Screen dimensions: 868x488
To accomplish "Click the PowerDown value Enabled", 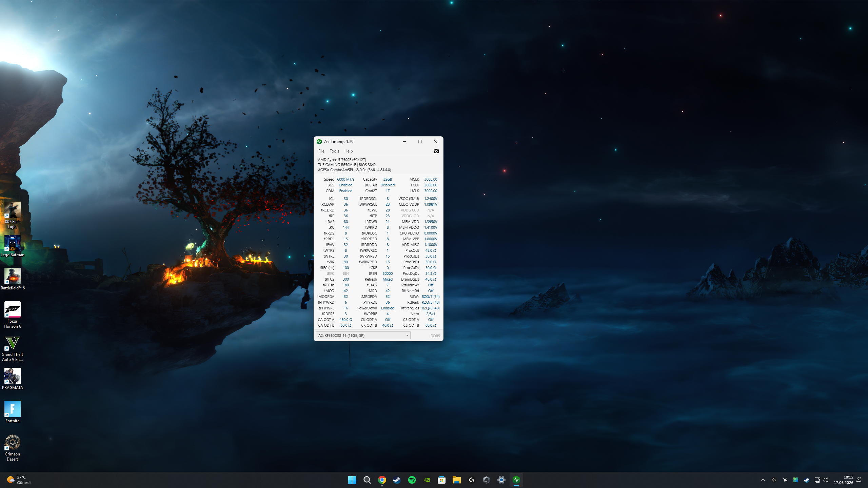I will pos(388,308).
